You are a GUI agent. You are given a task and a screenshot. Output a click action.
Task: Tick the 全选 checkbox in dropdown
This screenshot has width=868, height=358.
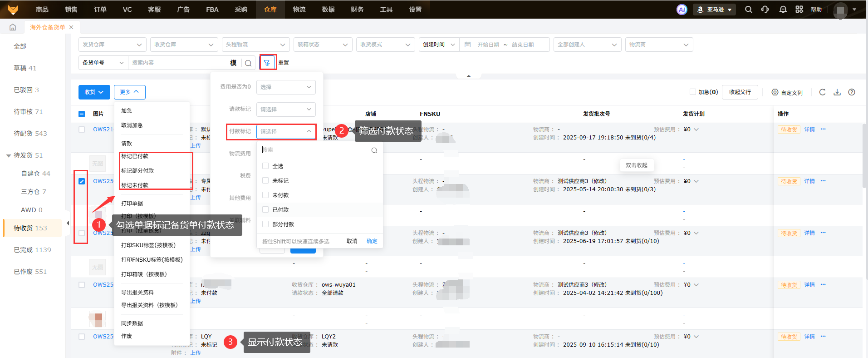pyautogui.click(x=265, y=166)
